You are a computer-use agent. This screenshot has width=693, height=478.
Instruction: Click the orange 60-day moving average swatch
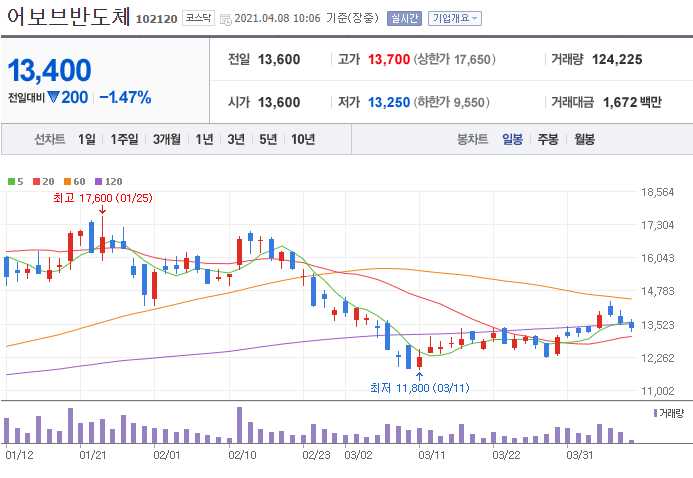[68, 182]
